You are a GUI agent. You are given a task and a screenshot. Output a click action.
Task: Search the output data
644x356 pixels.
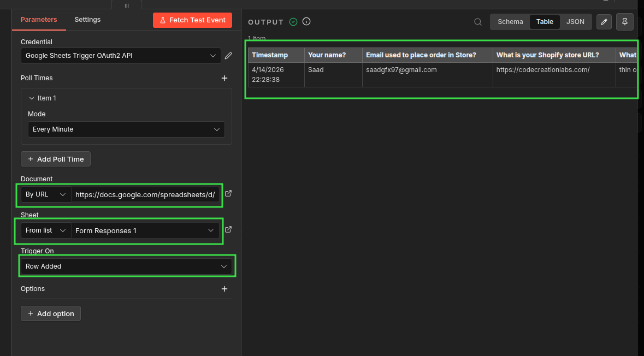click(478, 22)
